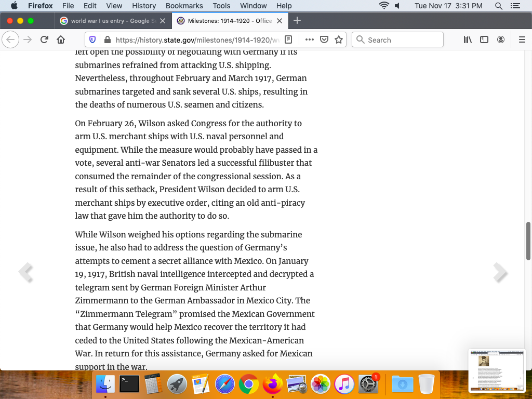Go to the next page with right arrow
This screenshot has height=399, width=532.
click(x=500, y=272)
